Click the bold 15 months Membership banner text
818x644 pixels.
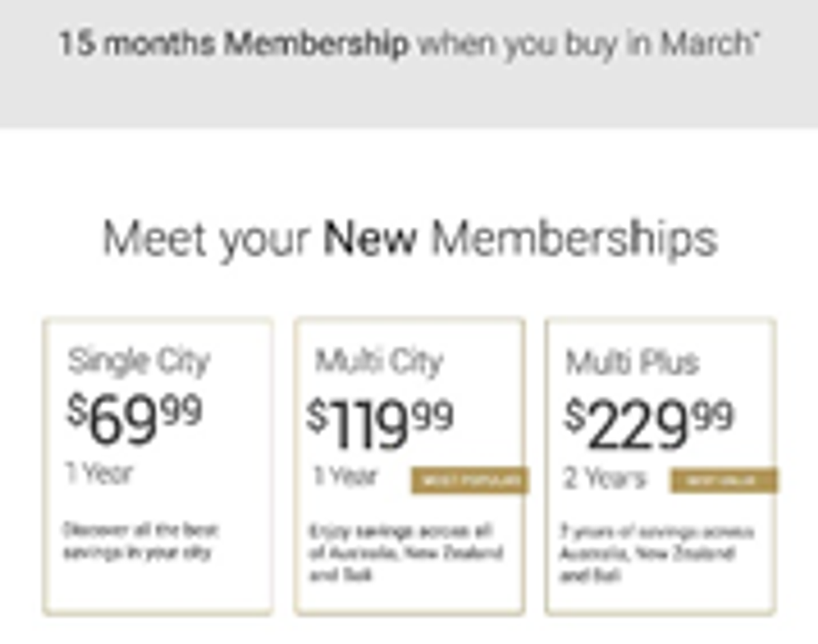pos(233,45)
